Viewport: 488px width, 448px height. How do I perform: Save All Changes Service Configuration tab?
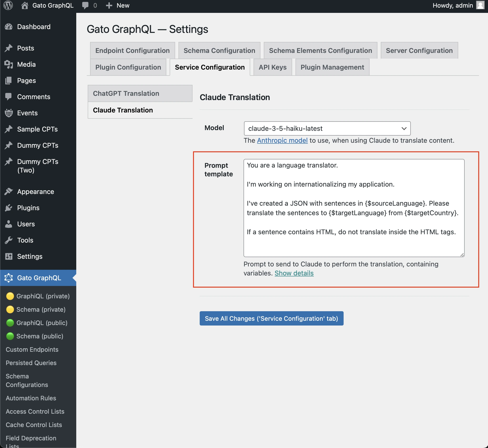(x=272, y=318)
